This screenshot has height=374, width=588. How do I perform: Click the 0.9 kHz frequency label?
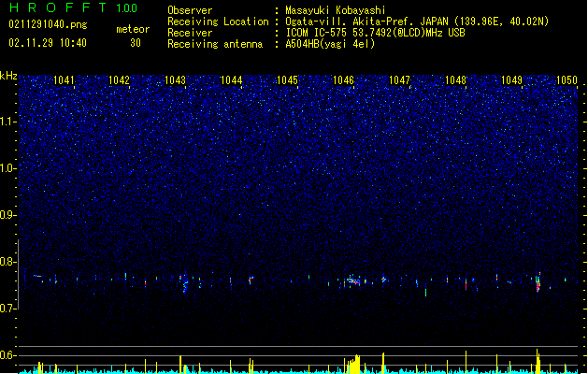[x=8, y=215]
